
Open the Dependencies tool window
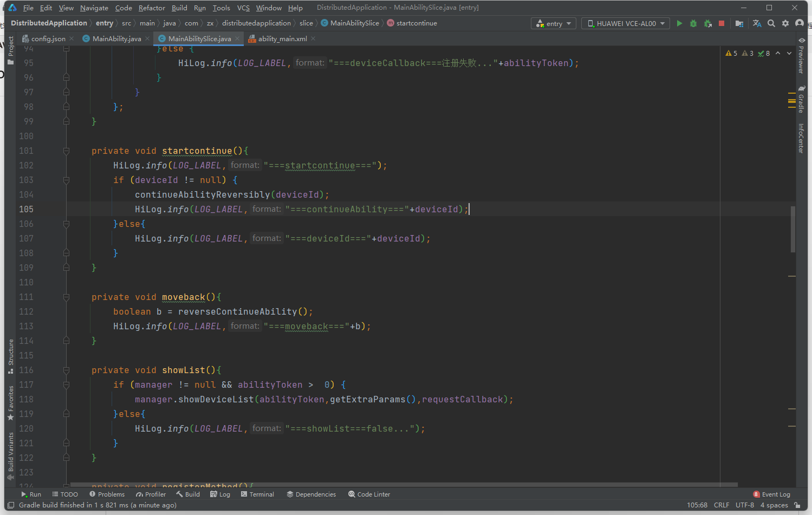coord(311,494)
